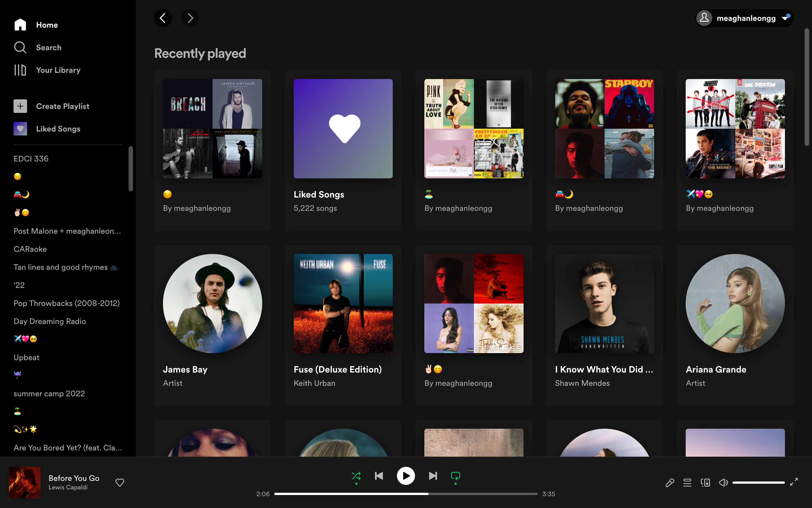Open playlist card with Starboy cover
The image size is (812, 508).
click(604, 150)
